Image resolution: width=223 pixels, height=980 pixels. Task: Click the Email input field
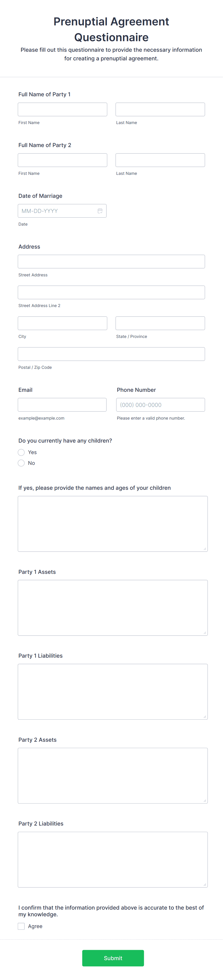click(62, 405)
